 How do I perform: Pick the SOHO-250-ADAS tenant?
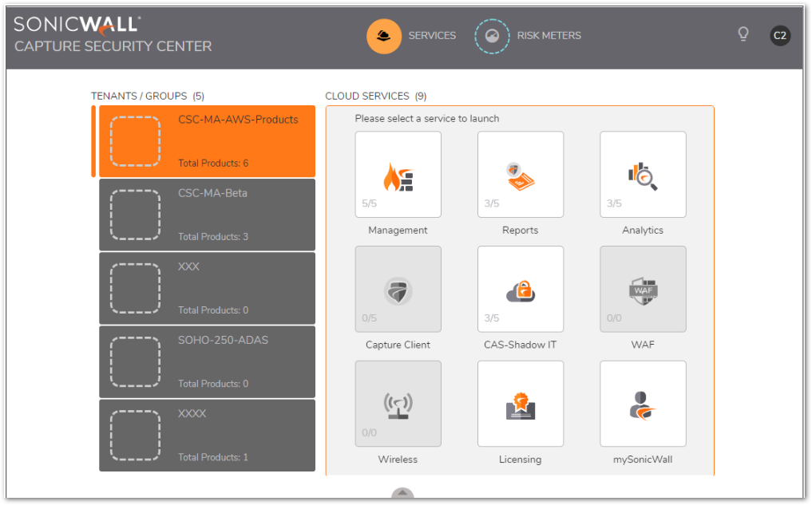[x=207, y=361]
